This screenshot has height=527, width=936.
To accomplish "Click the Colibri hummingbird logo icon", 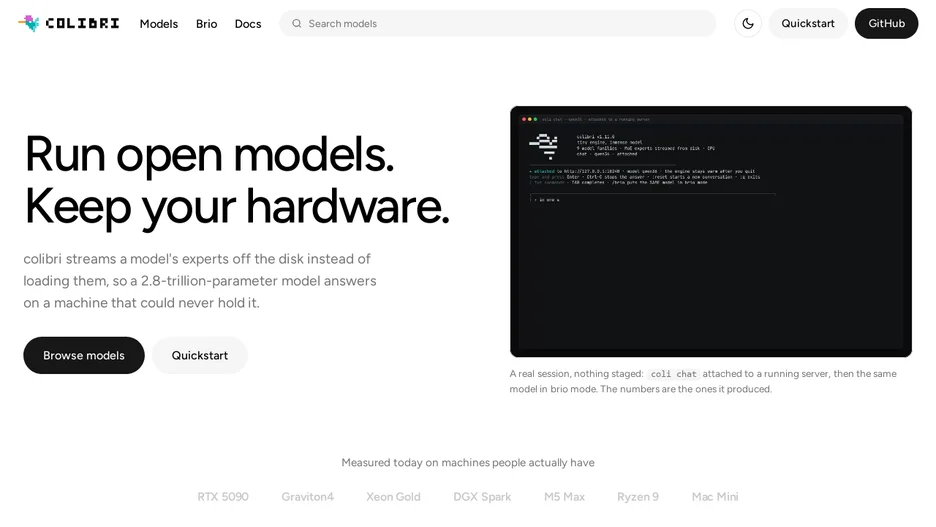I will click(x=29, y=23).
